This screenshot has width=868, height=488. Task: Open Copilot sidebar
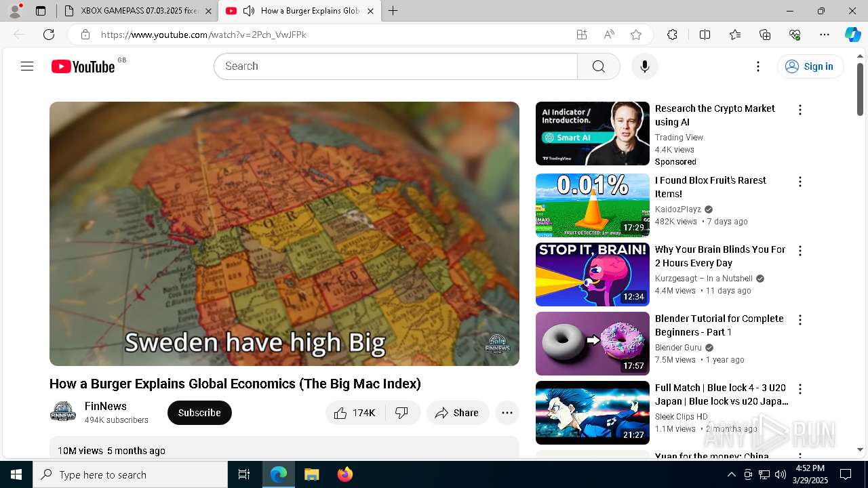(x=852, y=35)
